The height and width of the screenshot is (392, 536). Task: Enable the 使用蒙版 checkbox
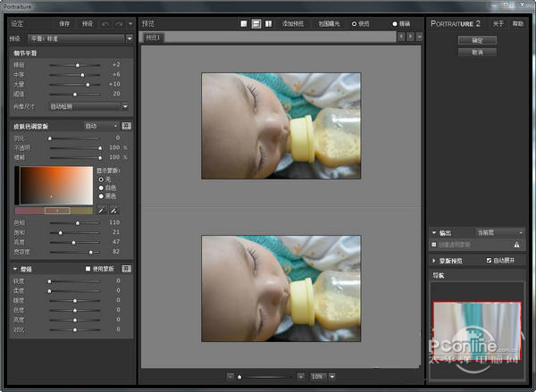click(88, 268)
